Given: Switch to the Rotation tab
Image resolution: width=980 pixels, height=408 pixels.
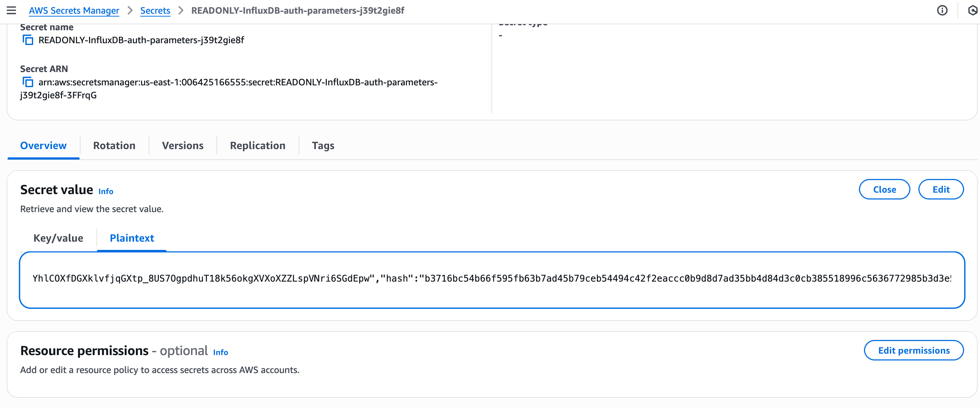Looking at the screenshot, I should click(114, 145).
